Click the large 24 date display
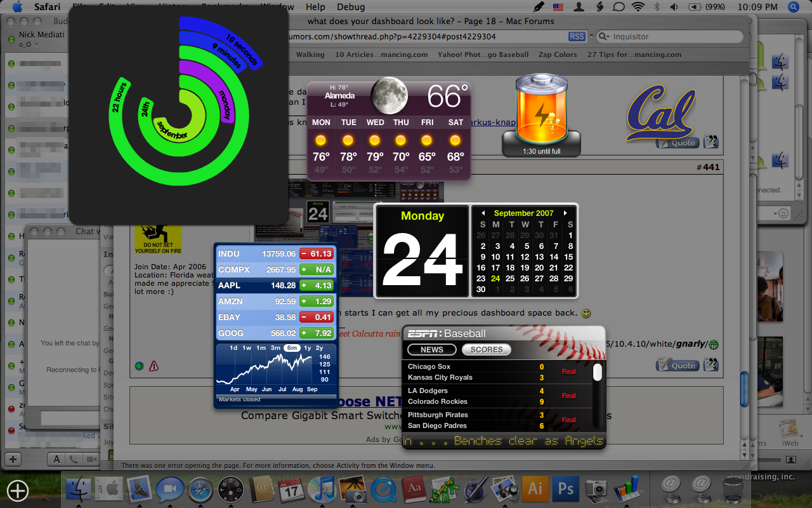 (422, 260)
